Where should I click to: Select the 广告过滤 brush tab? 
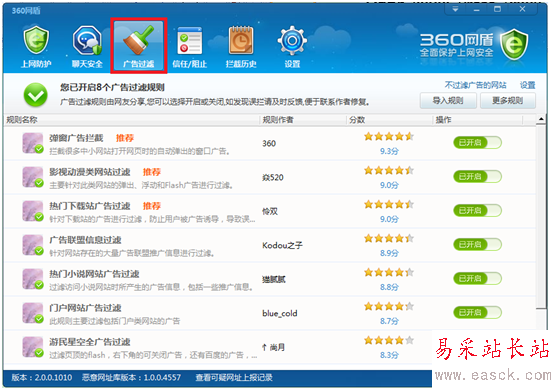138,46
